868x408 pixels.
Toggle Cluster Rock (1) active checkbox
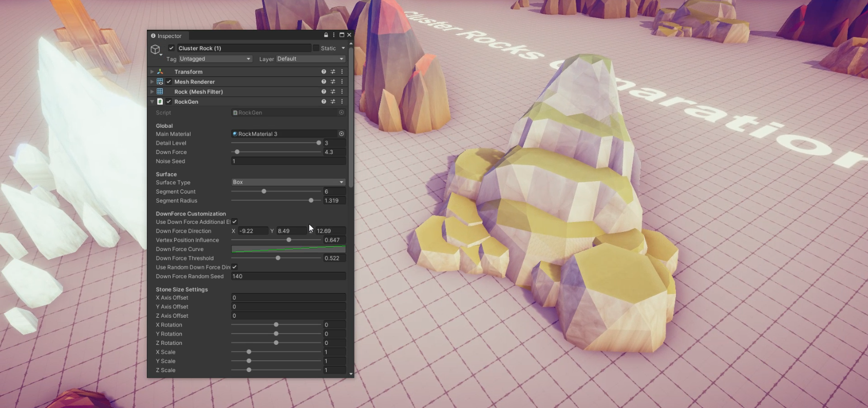coord(172,48)
